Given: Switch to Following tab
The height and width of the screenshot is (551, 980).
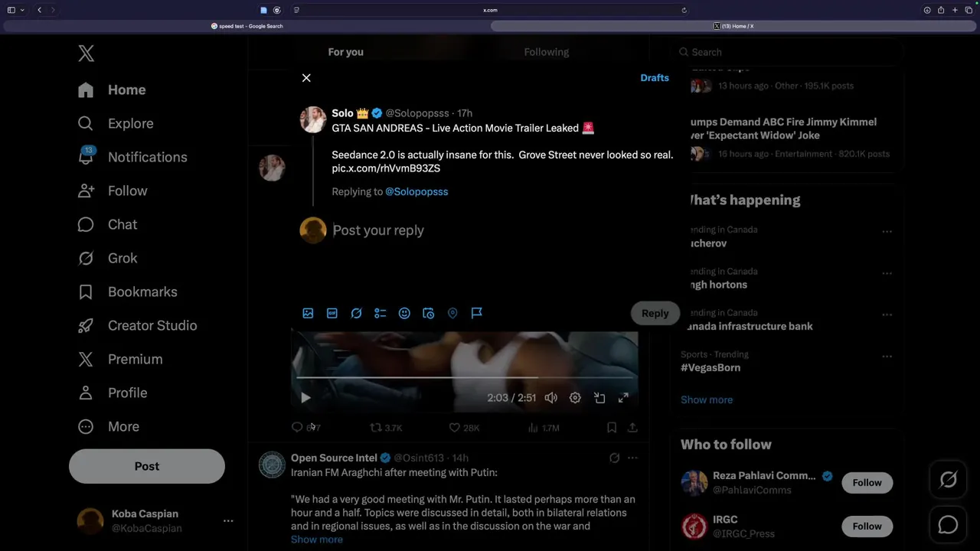Looking at the screenshot, I should [547, 52].
